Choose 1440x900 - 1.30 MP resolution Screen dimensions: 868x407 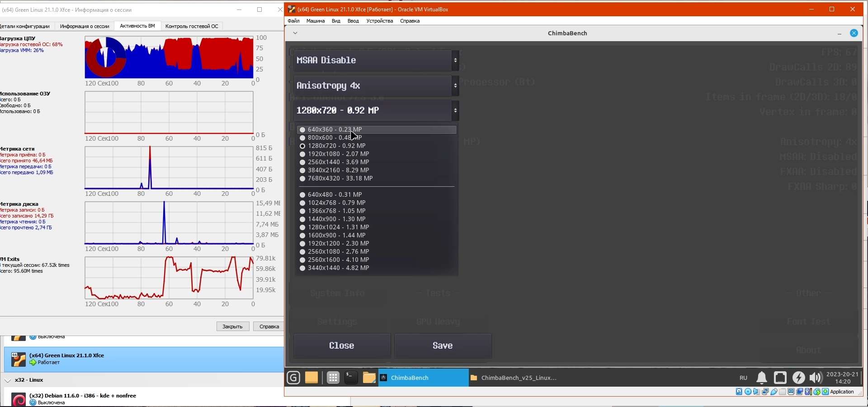point(377,219)
